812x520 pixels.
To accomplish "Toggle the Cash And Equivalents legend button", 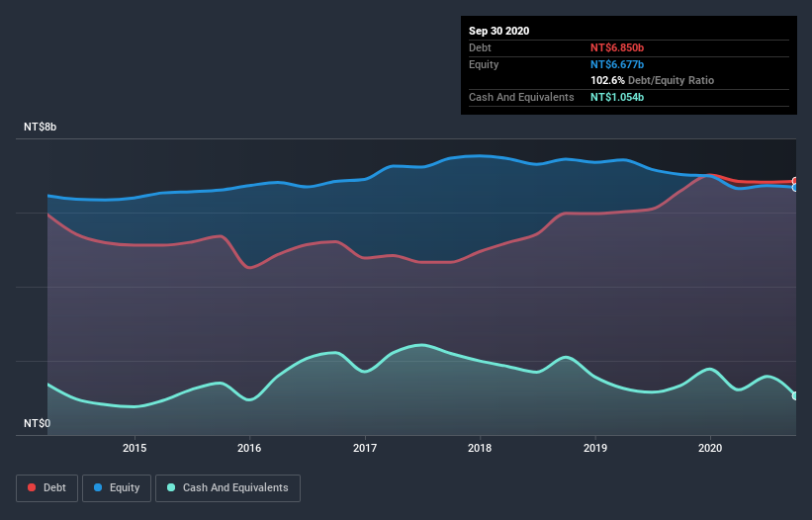I will 227,488.
